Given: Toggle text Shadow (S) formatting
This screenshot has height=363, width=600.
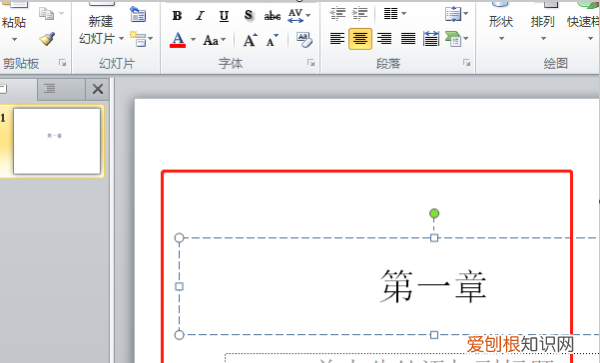Looking at the screenshot, I should click(248, 15).
